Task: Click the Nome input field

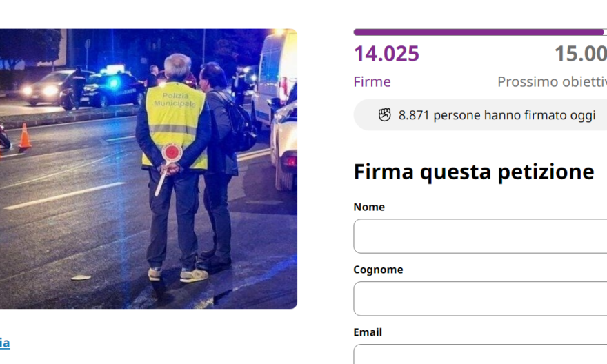Action: (480, 236)
